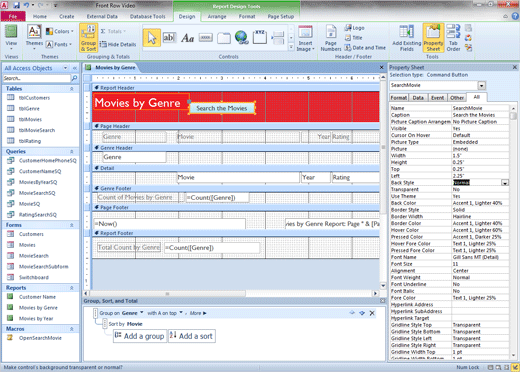Open the Add Existing Fields pane
This screenshot has width=520, height=372.
tap(406, 38)
